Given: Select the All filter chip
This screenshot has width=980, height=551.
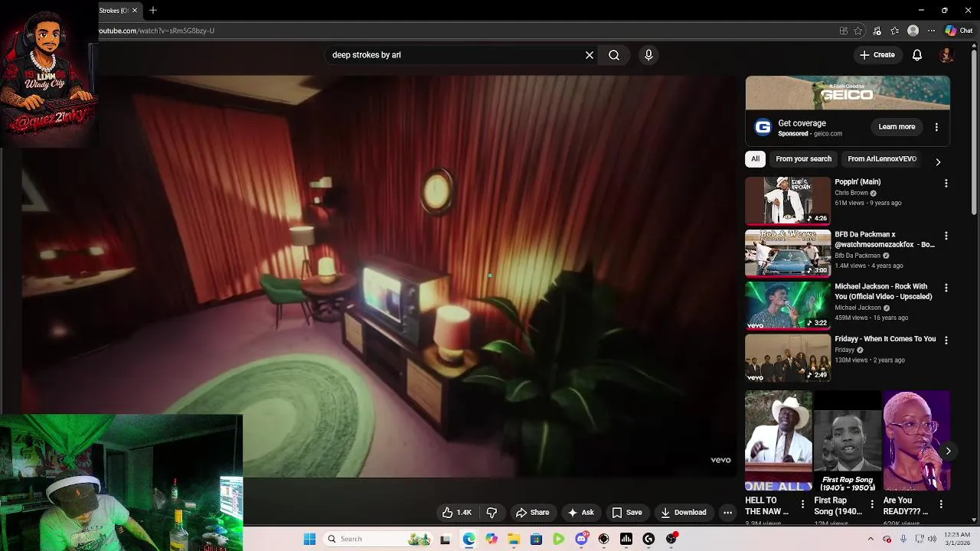Looking at the screenshot, I should [755, 159].
